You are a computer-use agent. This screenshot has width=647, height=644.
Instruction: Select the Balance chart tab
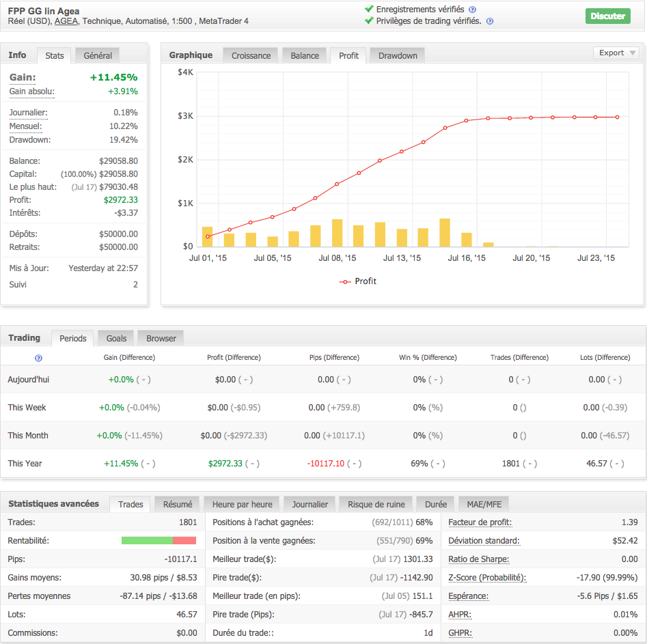[304, 55]
